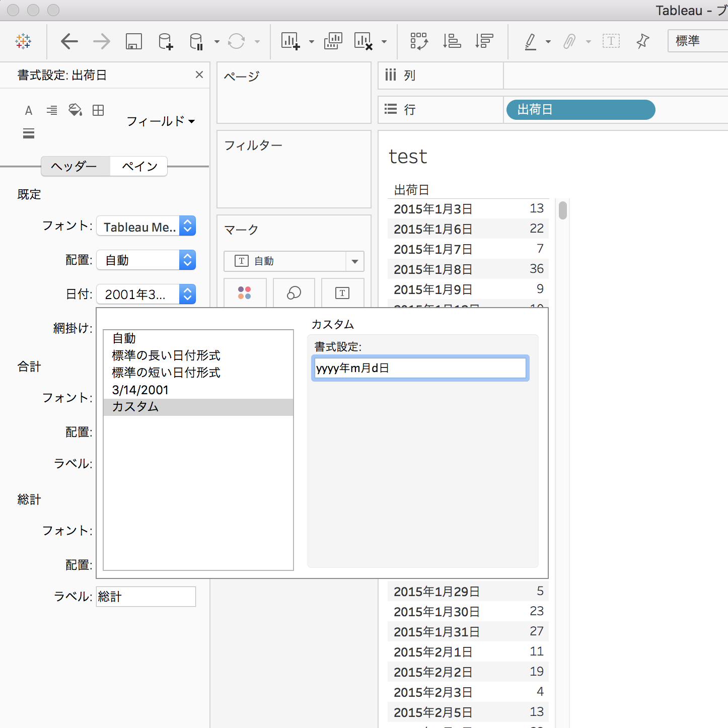Choose the 3/14/2001 date format option
The image size is (728, 728).
[140, 390]
